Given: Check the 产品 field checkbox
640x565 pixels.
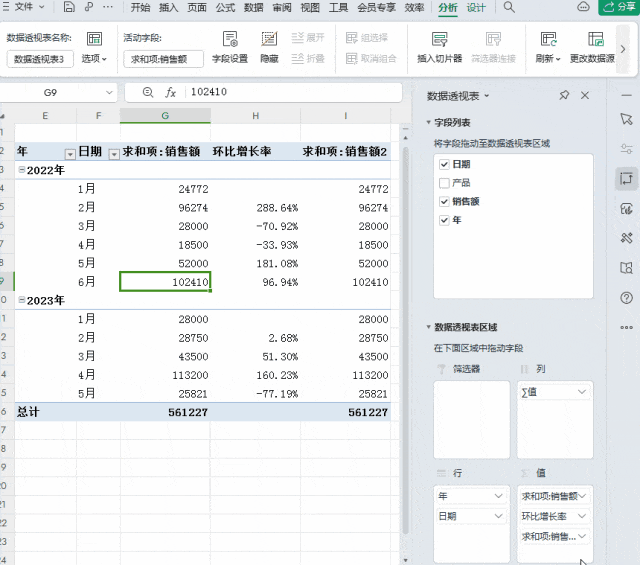Looking at the screenshot, I should point(444,183).
